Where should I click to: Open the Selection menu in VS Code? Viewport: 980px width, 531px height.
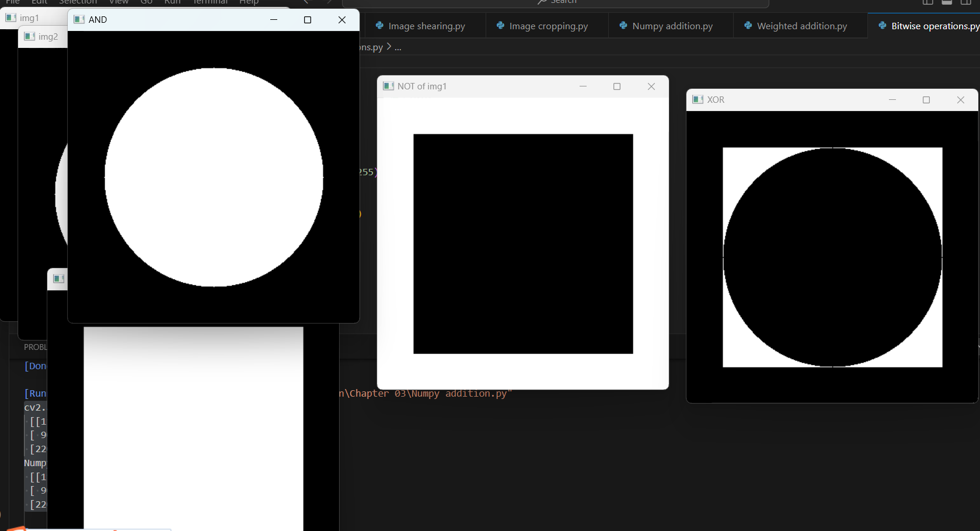(78, 2)
